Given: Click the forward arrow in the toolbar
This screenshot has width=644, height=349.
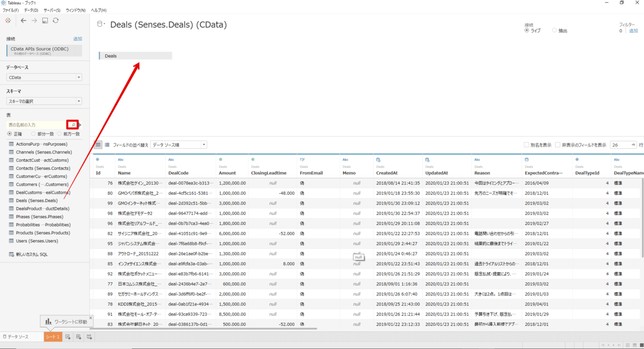Looking at the screenshot, I should point(34,20).
